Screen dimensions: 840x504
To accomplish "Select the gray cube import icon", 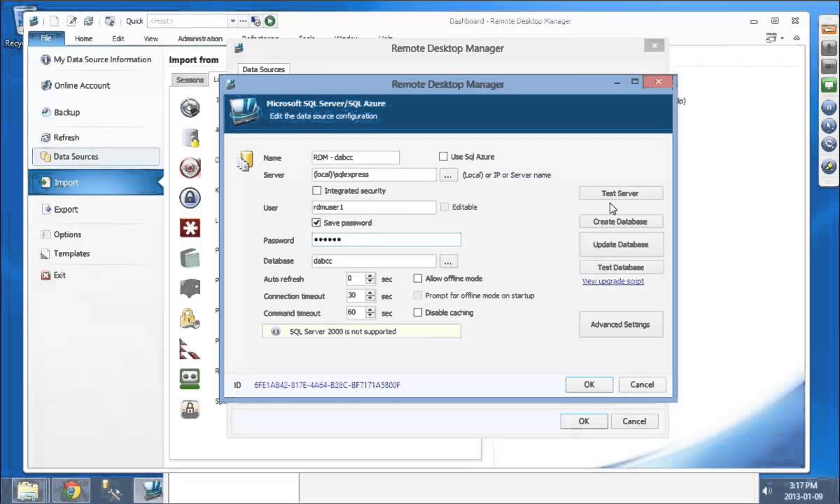I will (x=190, y=258).
